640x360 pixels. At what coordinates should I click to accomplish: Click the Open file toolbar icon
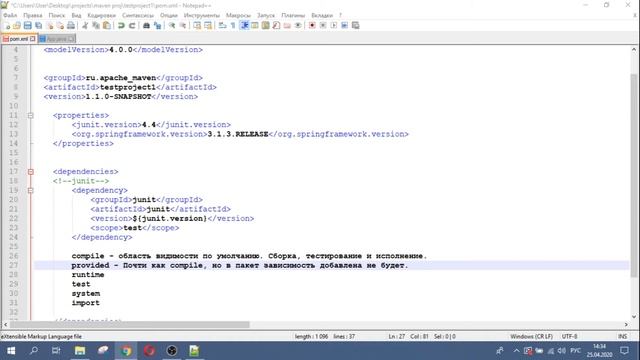pos(17,26)
